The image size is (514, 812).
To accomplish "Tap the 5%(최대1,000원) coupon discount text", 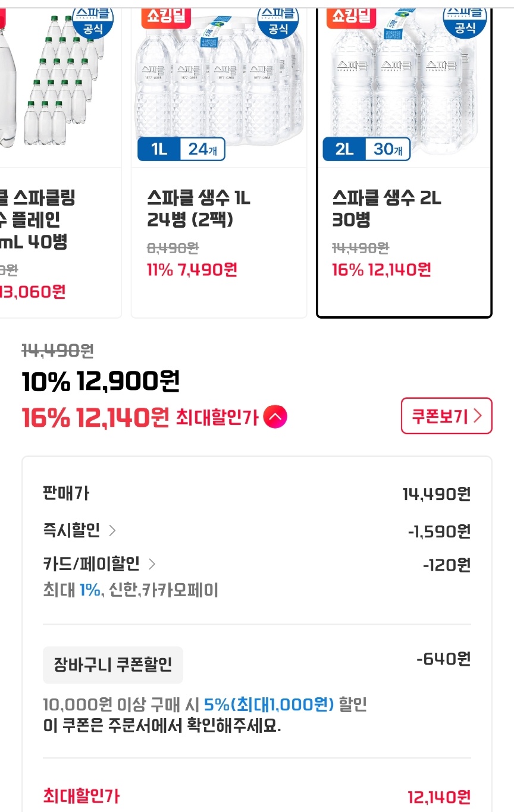I will pyautogui.click(x=269, y=705).
